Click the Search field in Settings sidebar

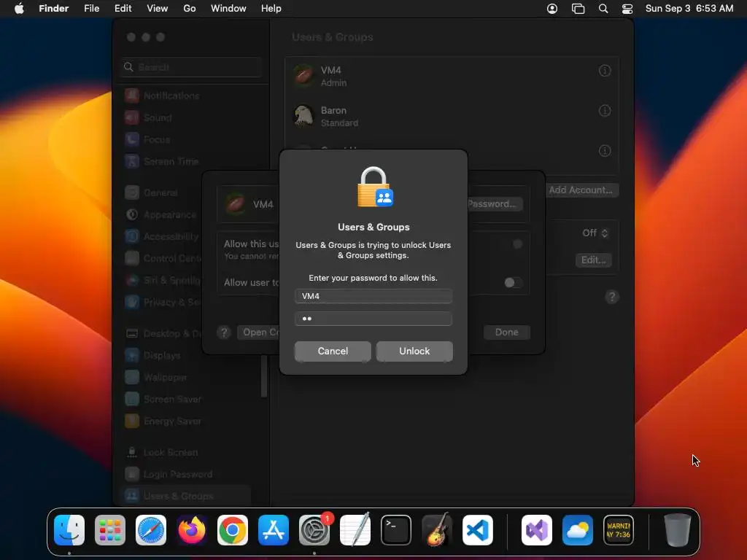pyautogui.click(x=192, y=67)
